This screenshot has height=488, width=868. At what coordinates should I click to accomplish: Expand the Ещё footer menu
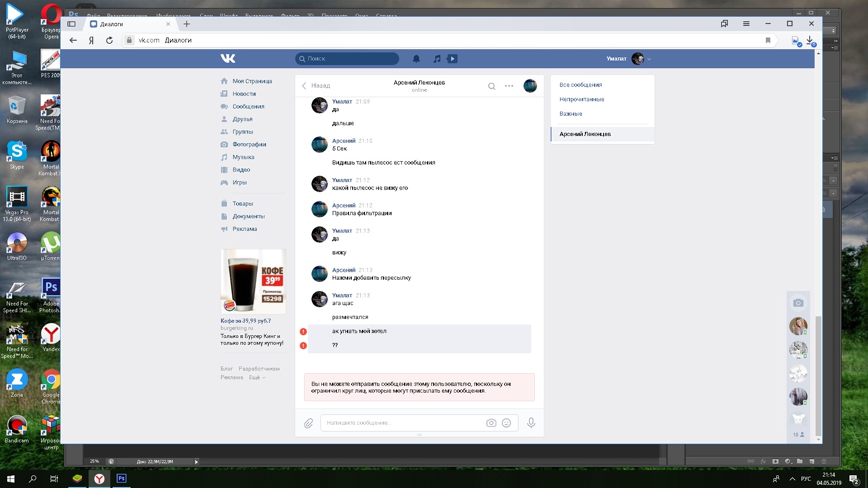[x=256, y=378]
